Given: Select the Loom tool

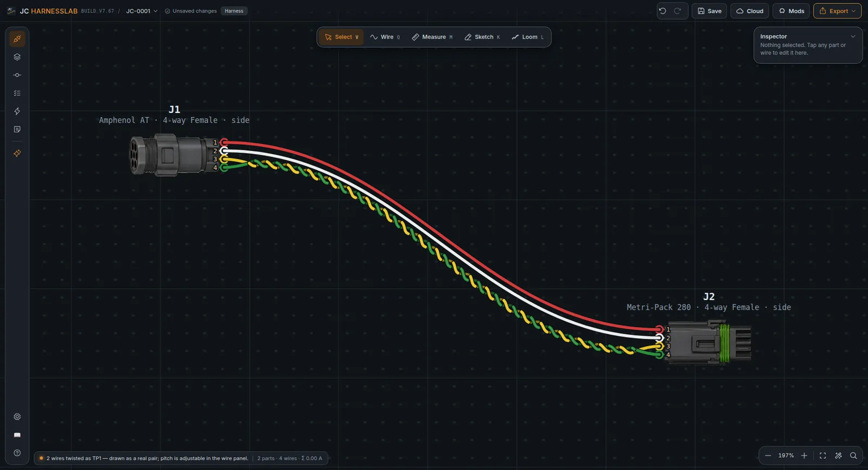Looking at the screenshot, I should click(527, 37).
